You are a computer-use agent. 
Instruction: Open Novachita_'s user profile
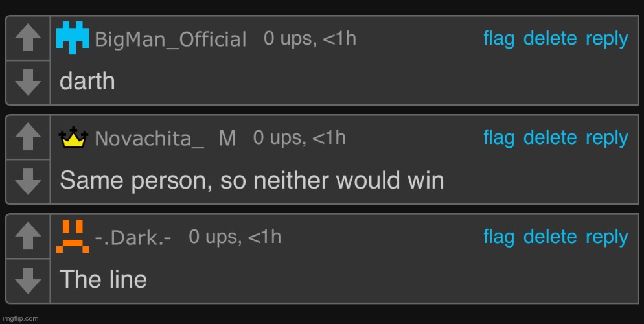(x=150, y=139)
